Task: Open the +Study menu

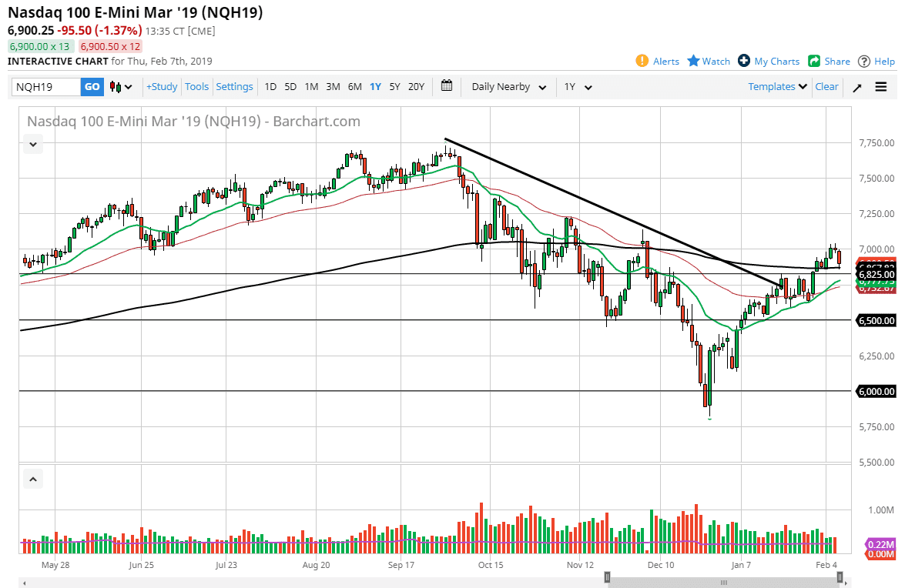Action: click(161, 87)
